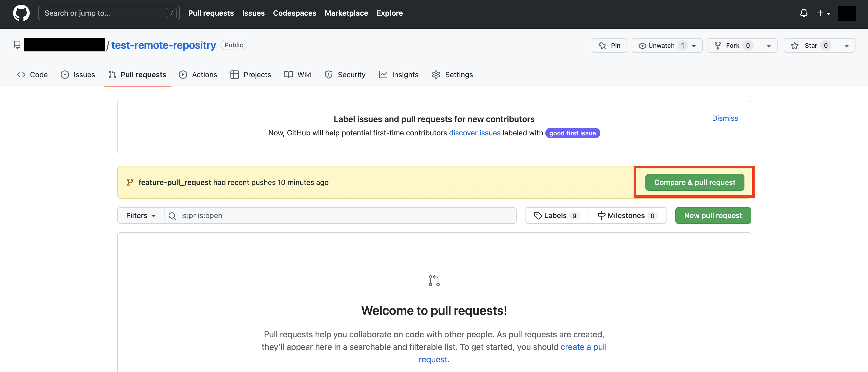Open the Unwatch notifications dropdown
The width and height of the screenshot is (868, 372).
(x=667, y=46)
